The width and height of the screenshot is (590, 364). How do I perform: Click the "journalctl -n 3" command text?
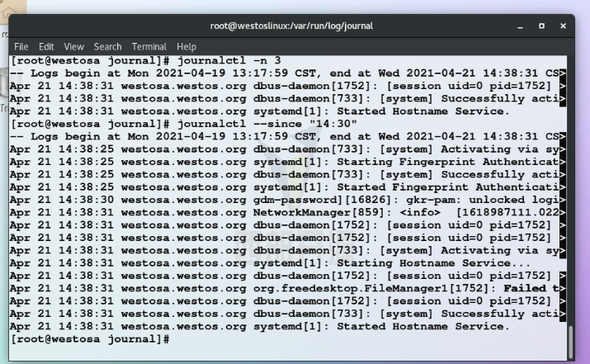click(x=229, y=60)
